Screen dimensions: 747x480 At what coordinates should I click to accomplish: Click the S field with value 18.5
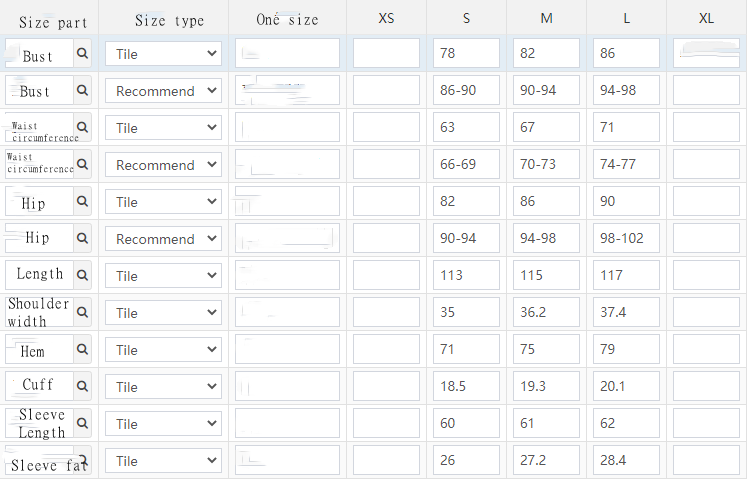point(466,387)
